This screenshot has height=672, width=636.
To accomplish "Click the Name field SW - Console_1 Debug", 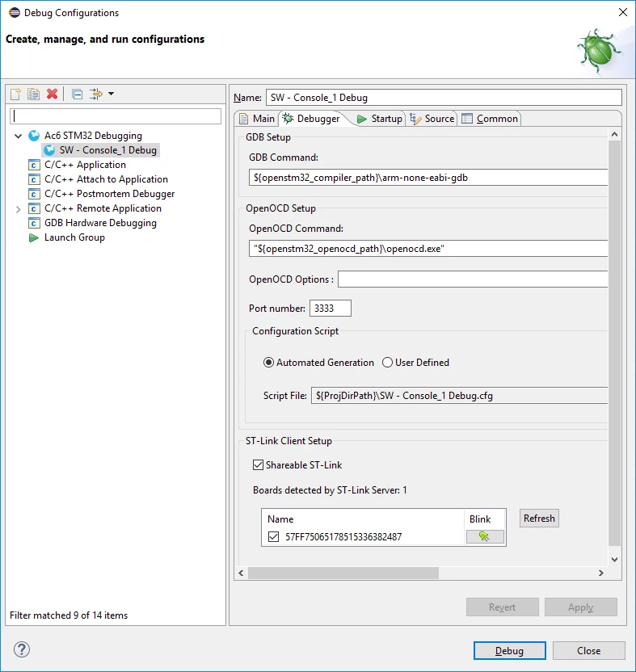I will click(x=444, y=97).
